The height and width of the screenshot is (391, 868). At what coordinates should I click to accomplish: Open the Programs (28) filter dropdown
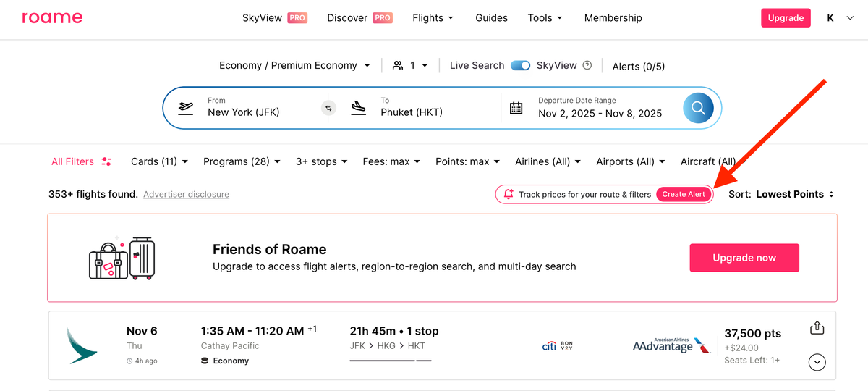coord(242,161)
